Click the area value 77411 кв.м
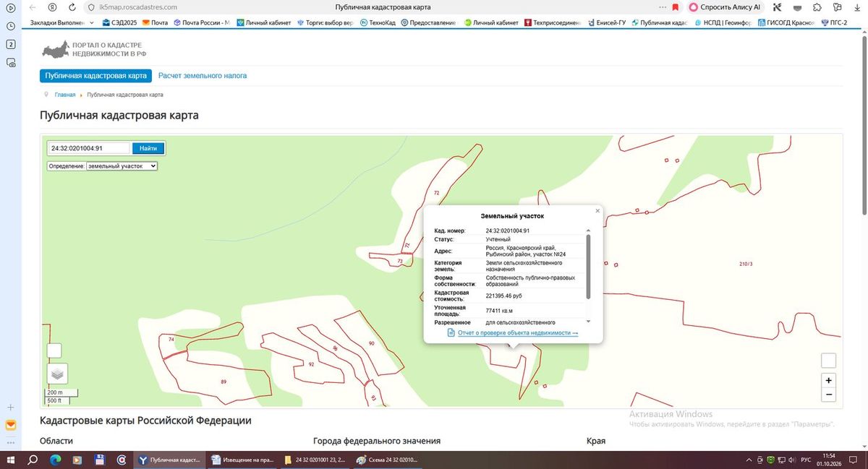 tap(500, 310)
